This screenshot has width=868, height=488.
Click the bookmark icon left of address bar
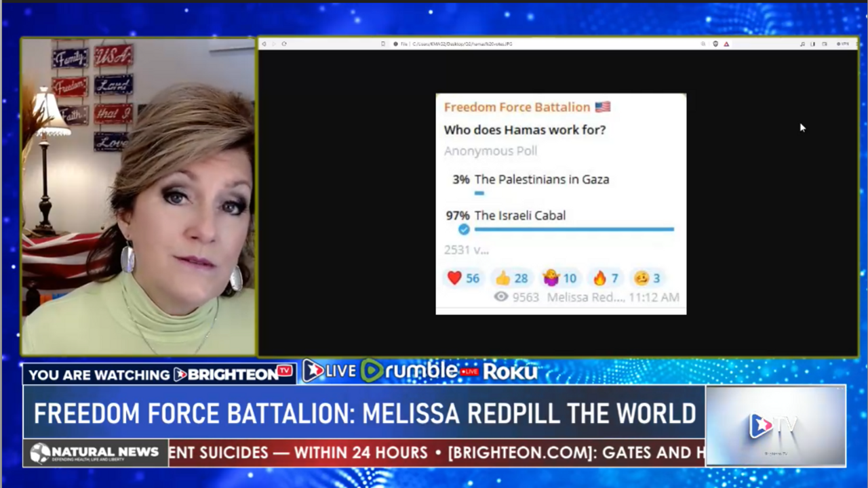383,44
